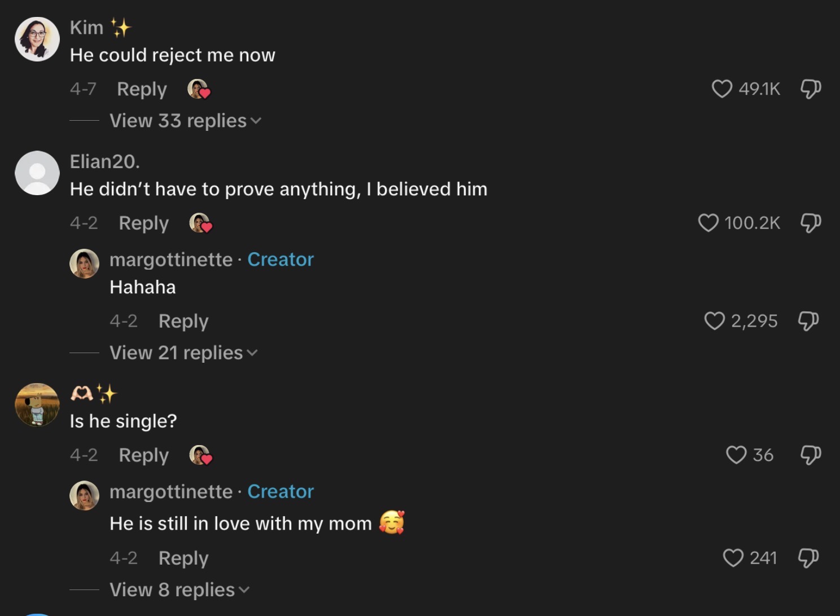The height and width of the screenshot is (616, 840).
Task: Reply to Elian20's comment
Action: click(x=144, y=223)
